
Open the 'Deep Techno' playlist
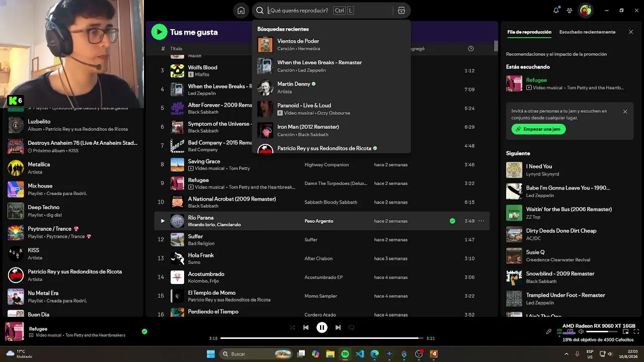coord(73,211)
